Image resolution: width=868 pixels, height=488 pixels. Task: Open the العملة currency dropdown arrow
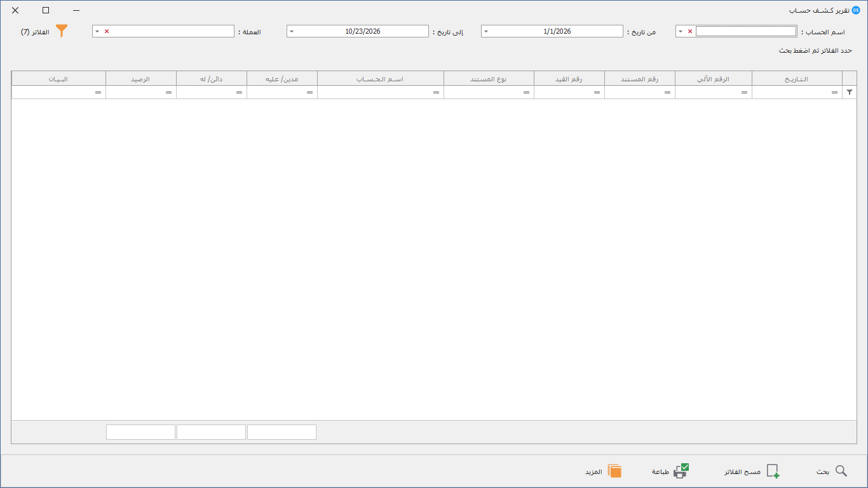coord(97,31)
